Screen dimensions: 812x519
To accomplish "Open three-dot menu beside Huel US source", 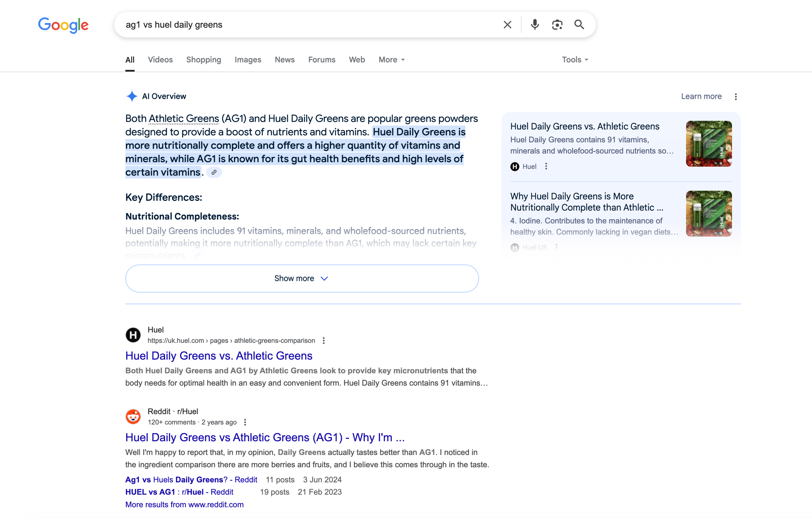I will coord(556,247).
